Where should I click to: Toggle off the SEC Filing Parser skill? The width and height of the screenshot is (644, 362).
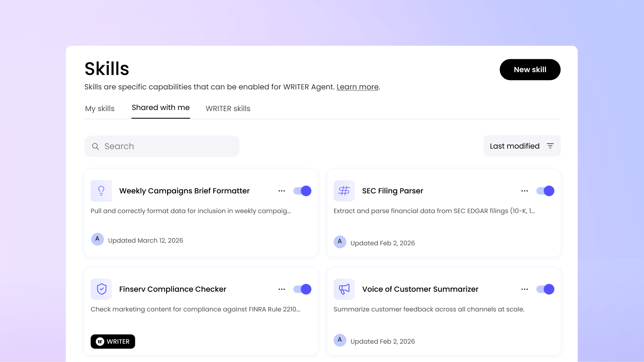click(545, 191)
